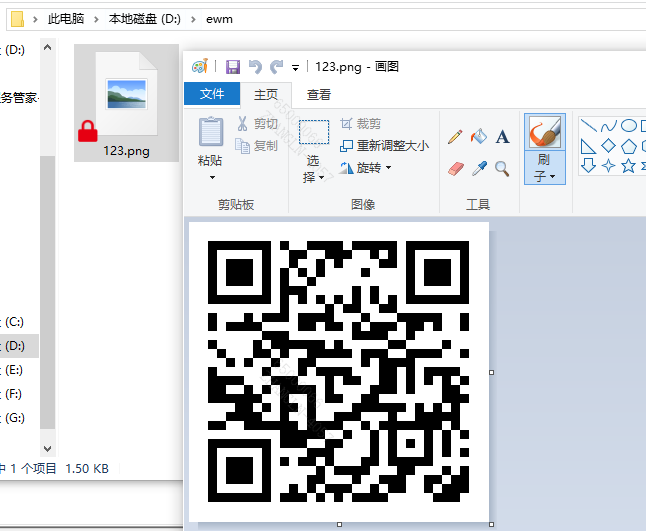This screenshot has width=646, height=531.
Task: Select the Pencil tool
Action: click(455, 137)
